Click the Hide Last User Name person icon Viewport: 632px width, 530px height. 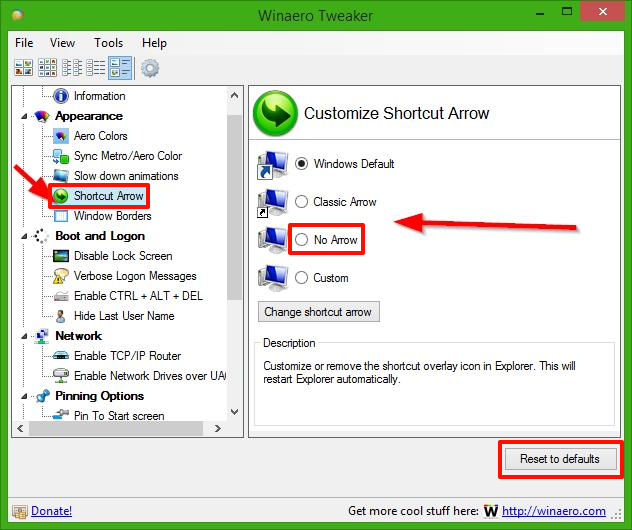pos(61,316)
